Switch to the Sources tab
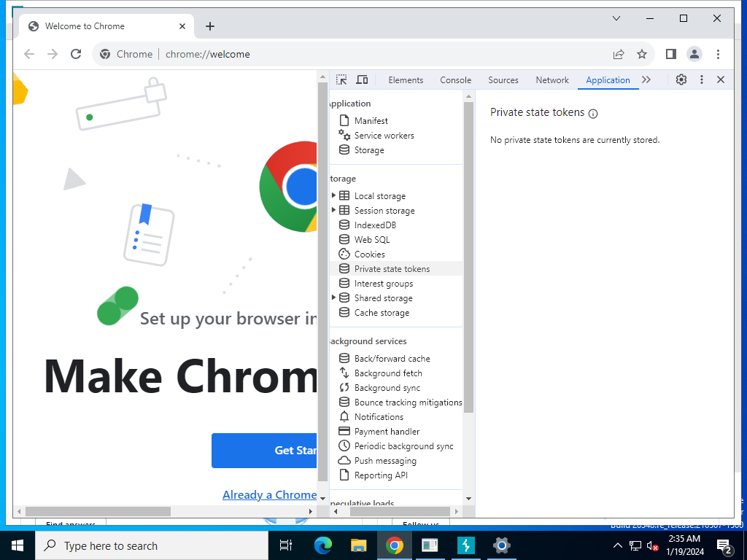747x560 pixels. tap(503, 80)
